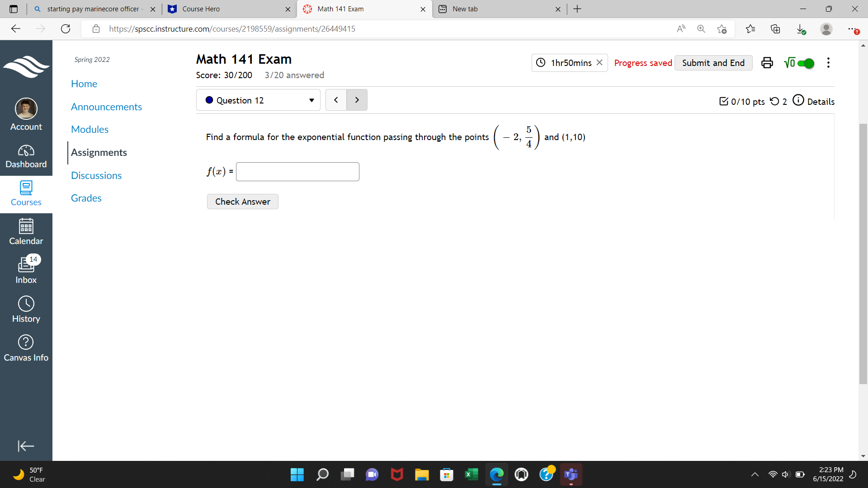Open question Details info
This screenshot has width=868, height=488.
813,101
